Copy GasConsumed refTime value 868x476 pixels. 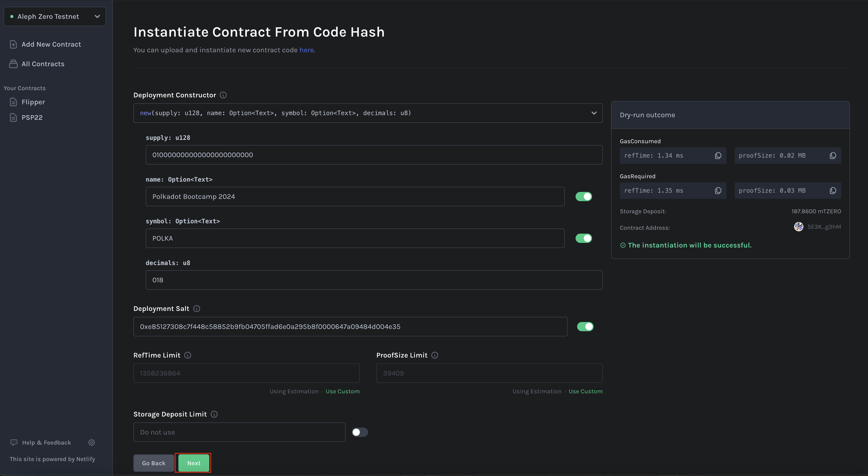(x=718, y=155)
